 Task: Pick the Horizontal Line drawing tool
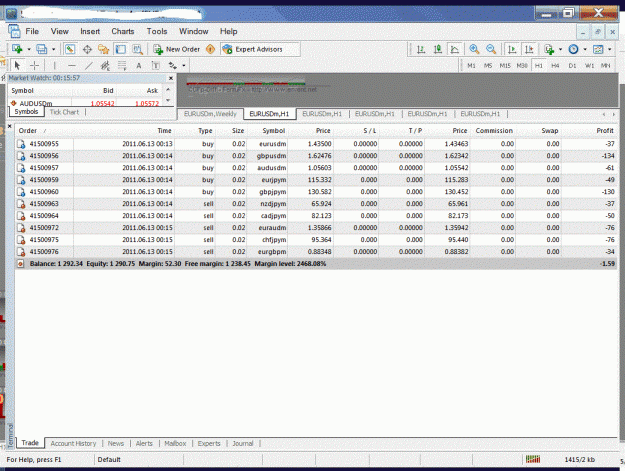click(72, 65)
